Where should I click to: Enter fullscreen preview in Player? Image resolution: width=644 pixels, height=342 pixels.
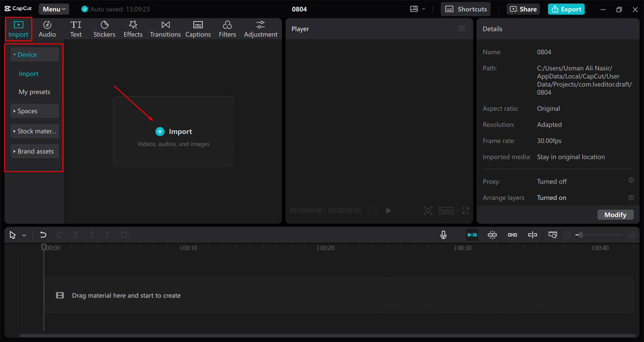pyautogui.click(x=465, y=211)
